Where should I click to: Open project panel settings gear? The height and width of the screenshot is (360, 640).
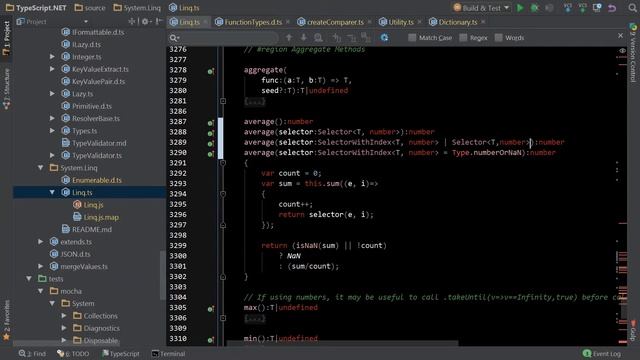pos(145,21)
